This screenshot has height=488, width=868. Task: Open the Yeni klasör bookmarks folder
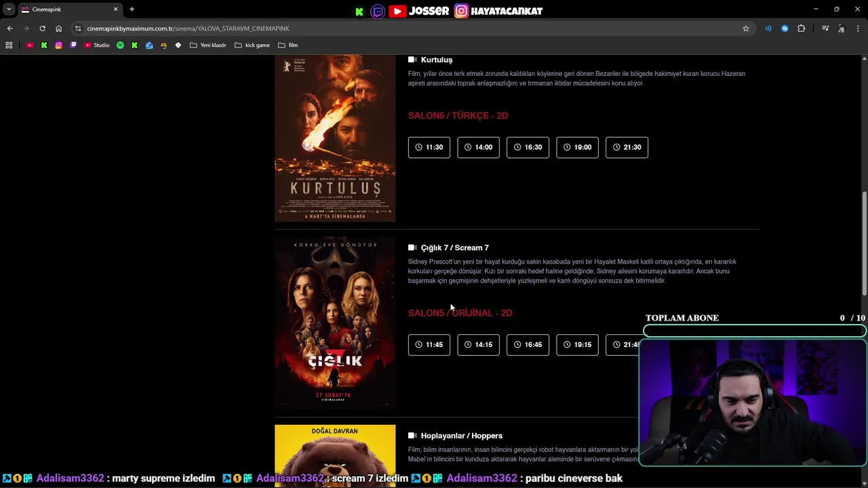click(208, 45)
